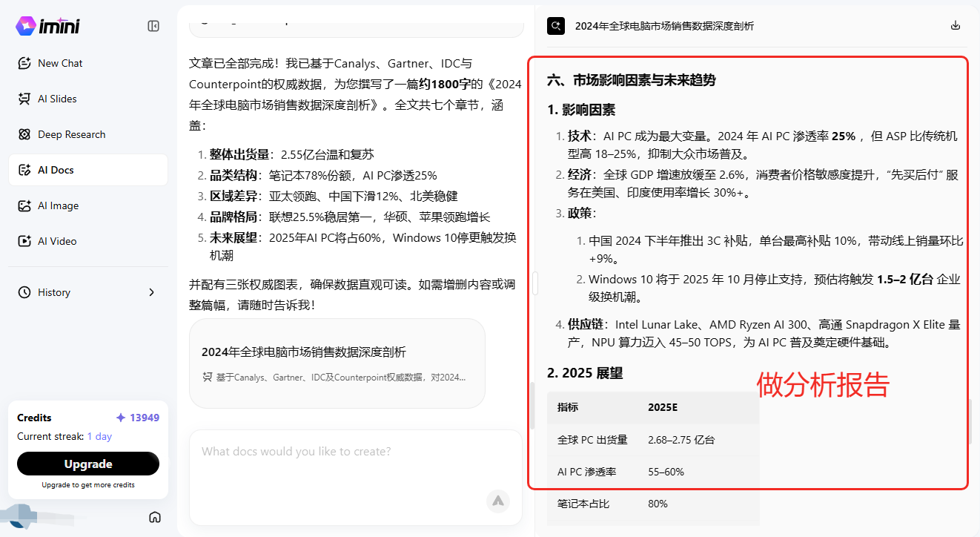Click 'Upgrade to get more credits' link
This screenshot has height=537, width=980.
click(x=87, y=484)
